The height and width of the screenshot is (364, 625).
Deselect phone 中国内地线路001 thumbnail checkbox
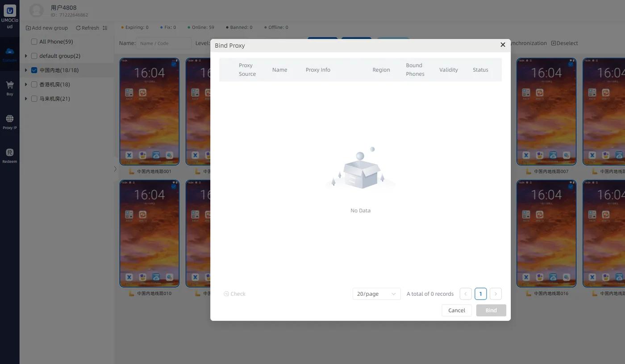pos(174,64)
